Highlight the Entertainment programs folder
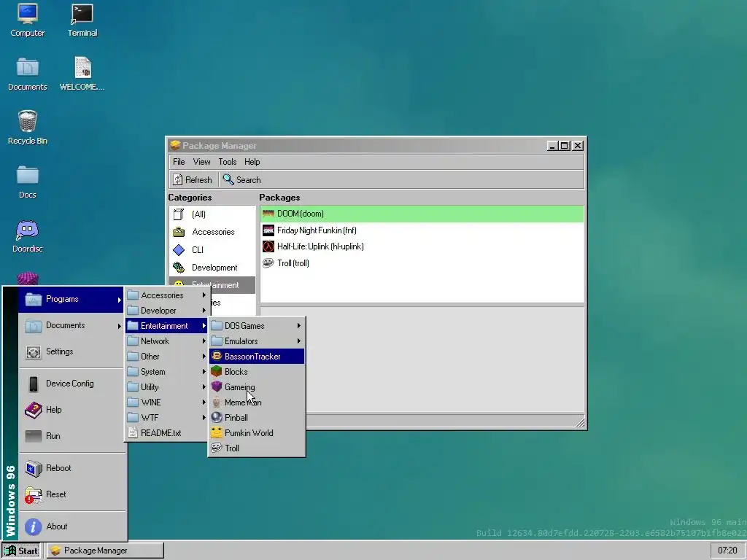Screen dimensions: 747x560 (167, 326)
